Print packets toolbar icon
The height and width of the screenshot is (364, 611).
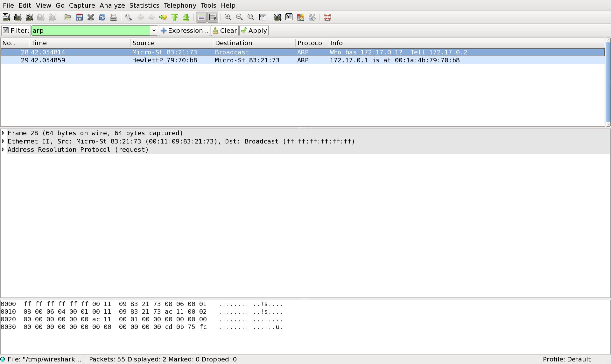coord(114,17)
